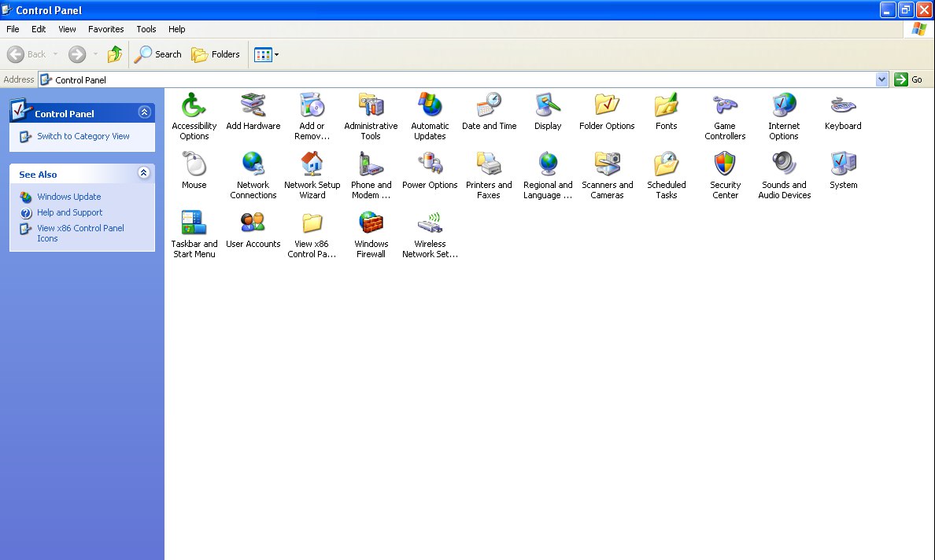Open the Favorites menu

pyautogui.click(x=106, y=29)
